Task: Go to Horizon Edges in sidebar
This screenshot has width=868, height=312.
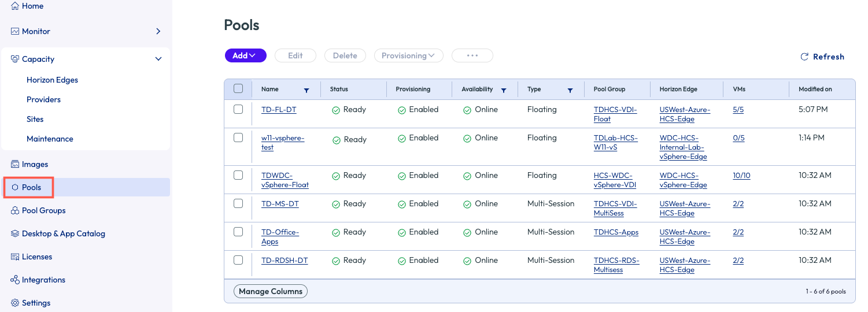Action: pyautogui.click(x=52, y=80)
